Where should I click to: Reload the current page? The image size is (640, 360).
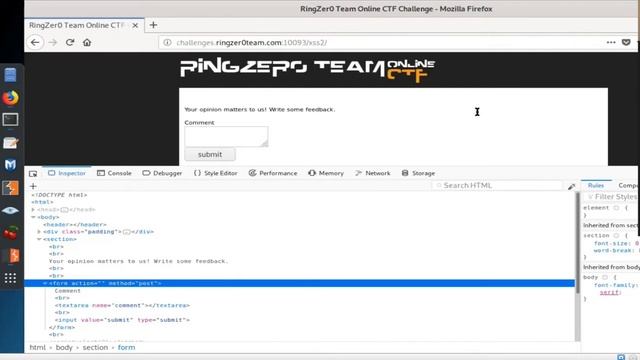point(70,42)
